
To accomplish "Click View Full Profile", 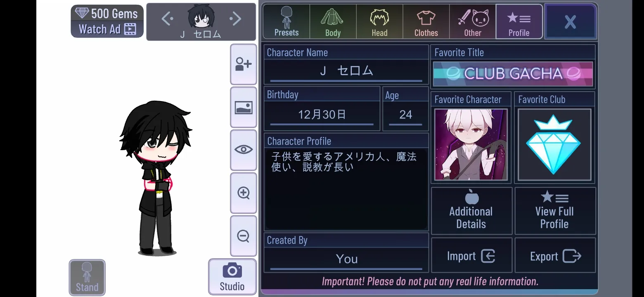I will coord(555,211).
